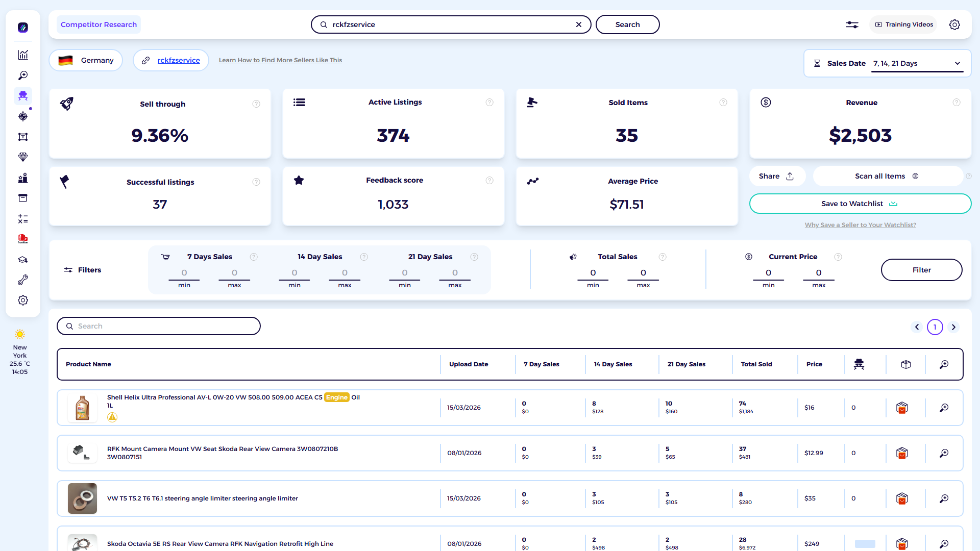Screen dimensions: 980x551
Task: Open the product research magnifier sidebar icon
Action: [23, 76]
